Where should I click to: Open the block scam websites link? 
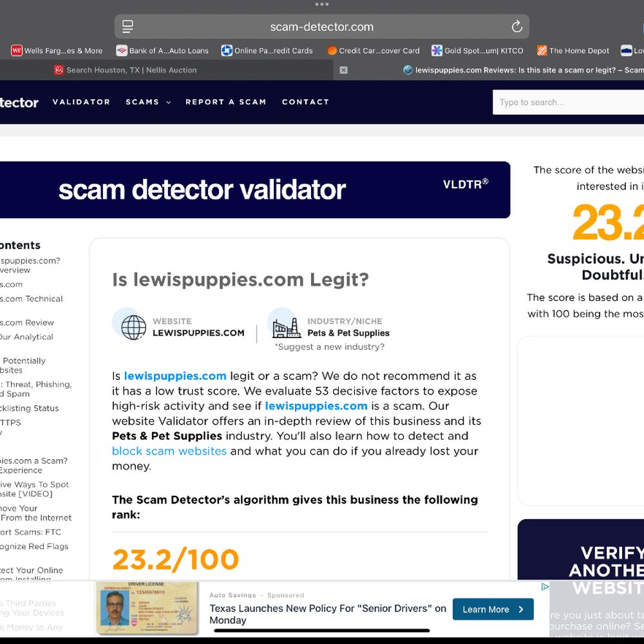pos(169,451)
